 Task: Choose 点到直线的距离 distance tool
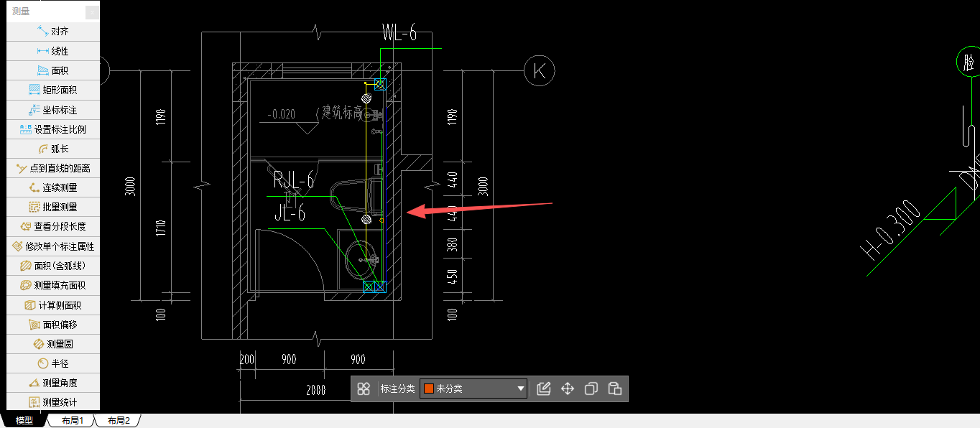coord(52,168)
